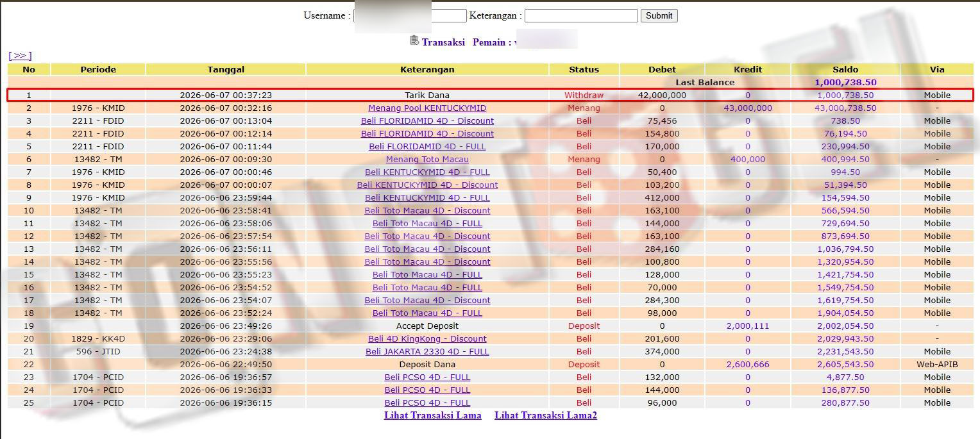The height and width of the screenshot is (439, 980).
Task: Focus the Username input field
Action: point(410,15)
